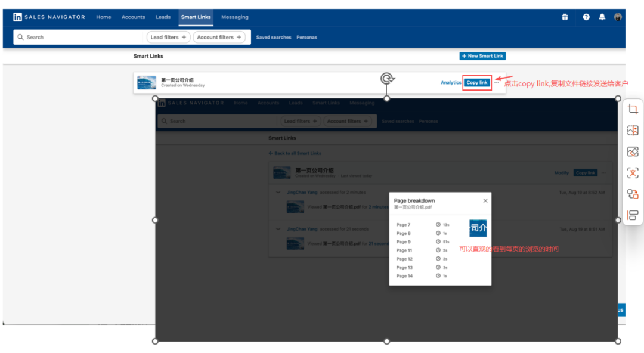Click the clock icon beside Page 9
The height and width of the screenshot is (353, 644).
coord(438,241)
